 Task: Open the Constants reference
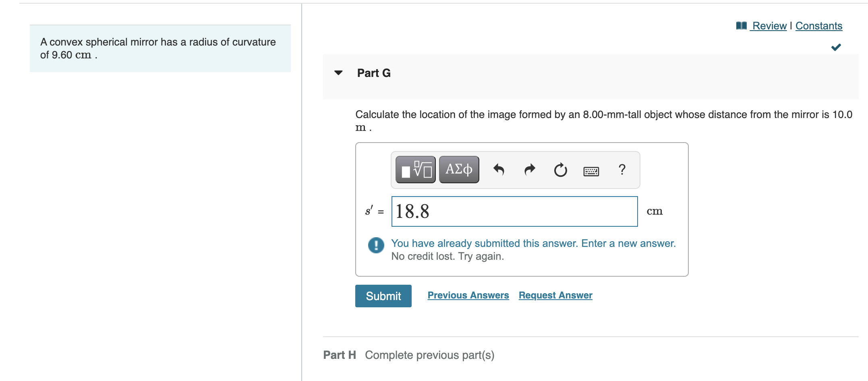coord(818,25)
